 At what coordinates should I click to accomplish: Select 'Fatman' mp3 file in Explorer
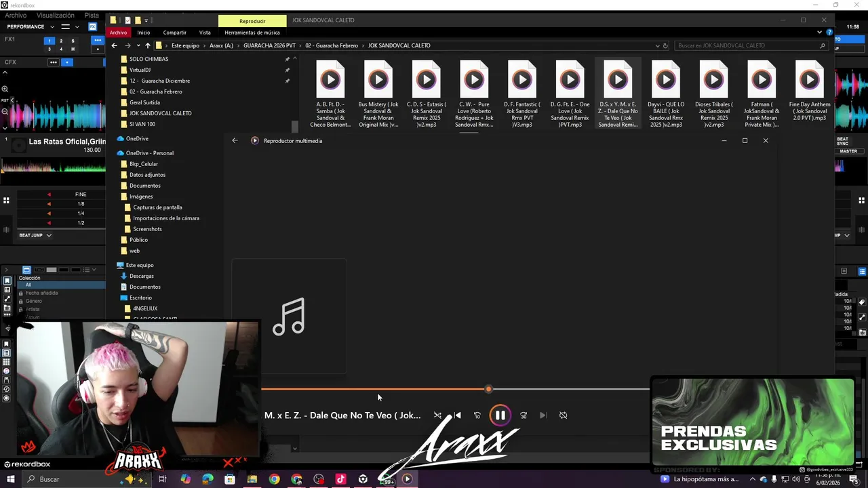762,94
